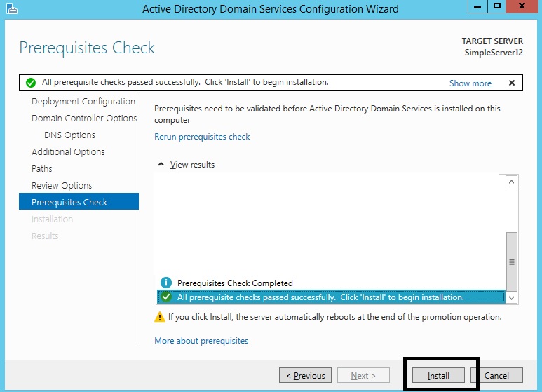This screenshot has height=392, width=542.
Task: Dismiss the notification banner with X
Action: 512,83
